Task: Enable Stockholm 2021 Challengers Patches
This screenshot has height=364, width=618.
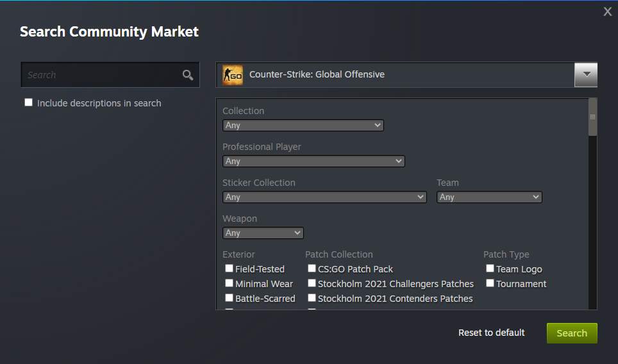Action: coord(312,283)
